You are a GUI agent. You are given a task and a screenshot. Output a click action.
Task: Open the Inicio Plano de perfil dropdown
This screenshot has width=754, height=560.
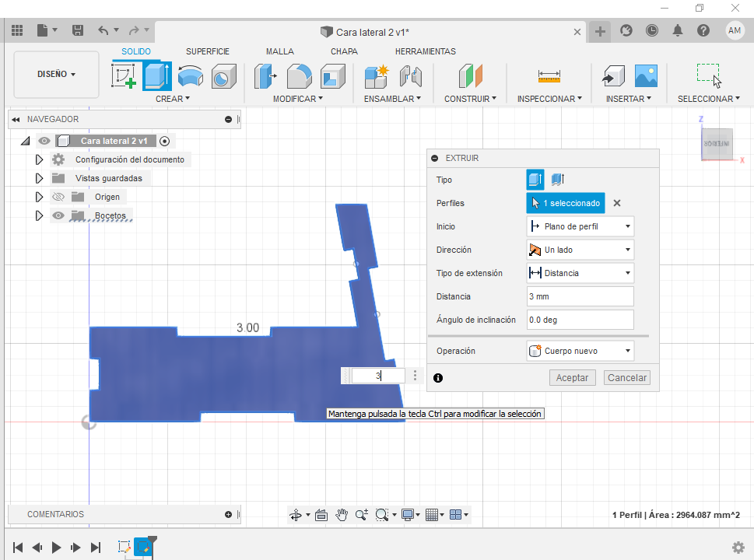tap(580, 226)
